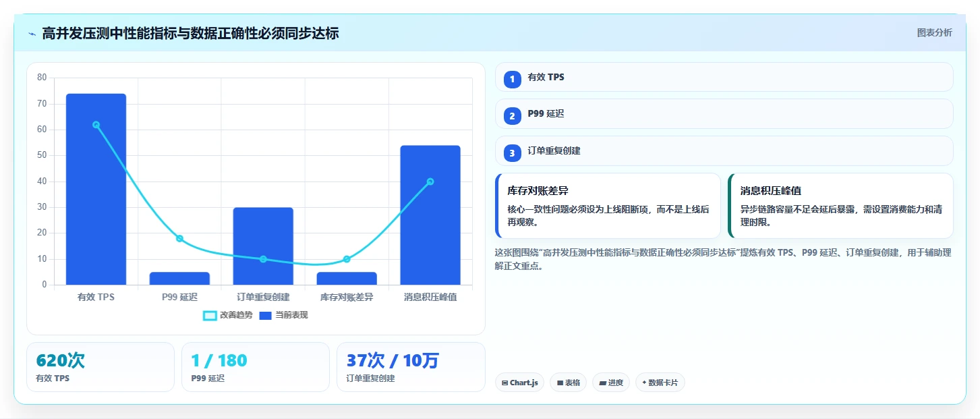980x419 pixels.
Task: Click the table icon in 表格 tag
Action: click(560, 383)
